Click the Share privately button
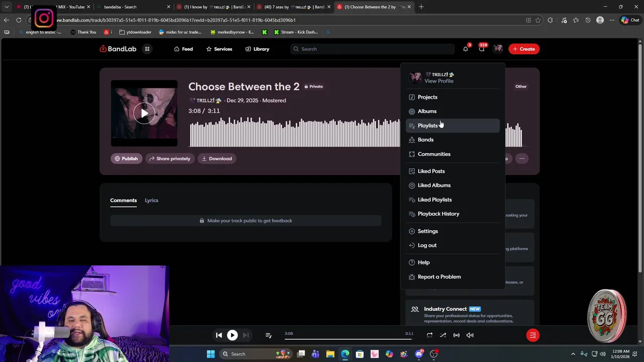644x362 pixels. [170, 158]
